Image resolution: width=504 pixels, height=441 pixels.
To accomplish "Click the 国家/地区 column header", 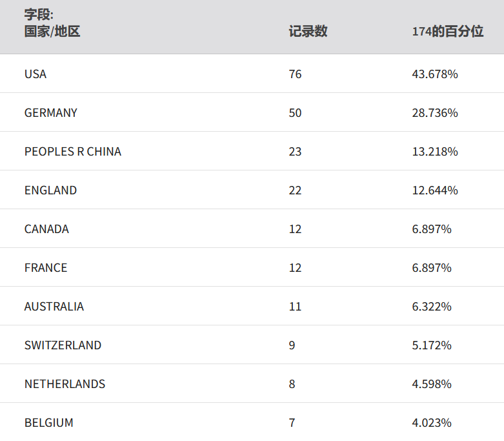I will point(52,32).
